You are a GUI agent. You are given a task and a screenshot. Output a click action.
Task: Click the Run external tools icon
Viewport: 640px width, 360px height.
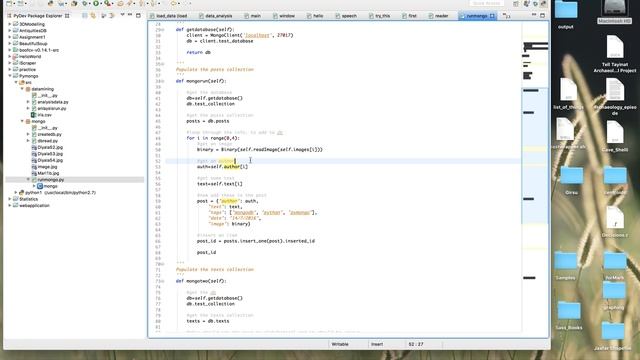(107, 4)
